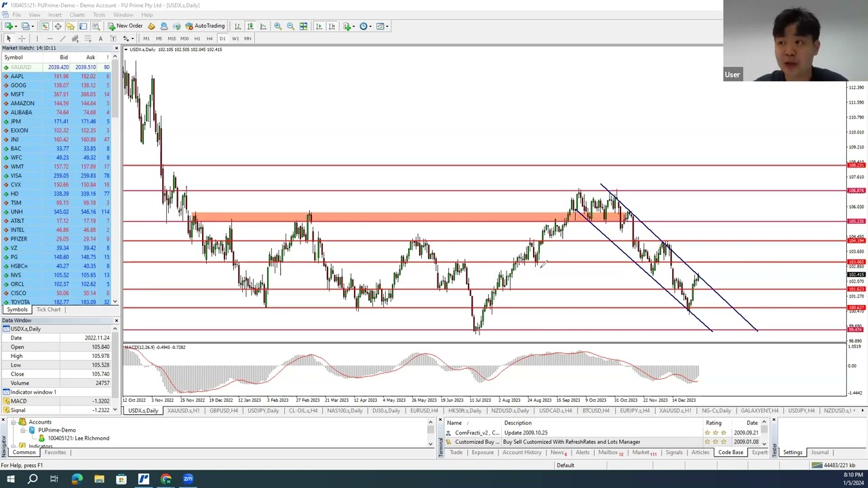Switch timeframe to M1
Image resolution: width=868 pixels, height=488 pixels.
coord(146,39)
